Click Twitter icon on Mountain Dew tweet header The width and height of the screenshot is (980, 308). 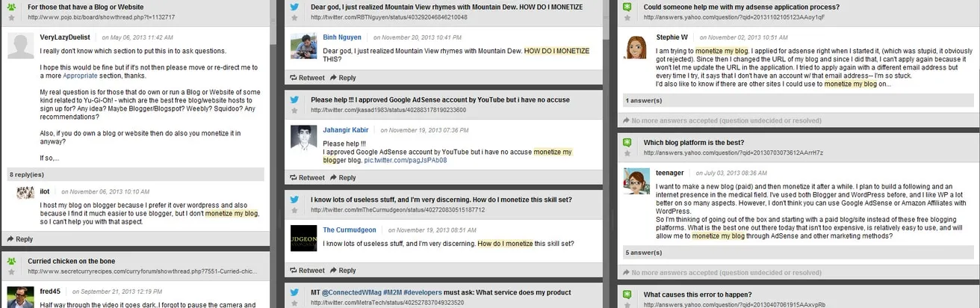(x=294, y=6)
